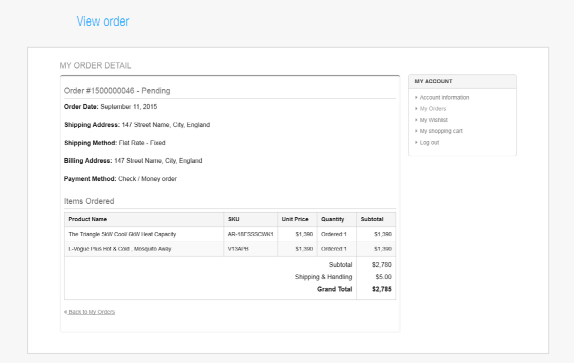Click unit price in The Triangle row
Screen dimensions: 574x363
(304, 234)
